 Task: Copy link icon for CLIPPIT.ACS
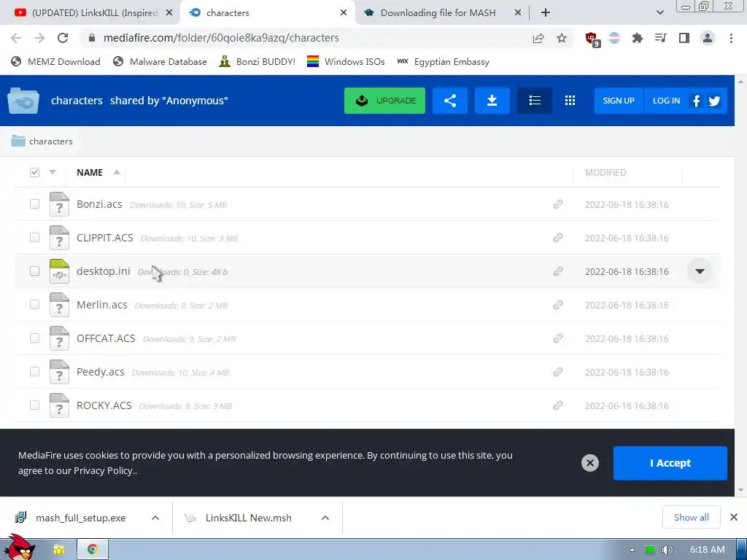(x=558, y=238)
